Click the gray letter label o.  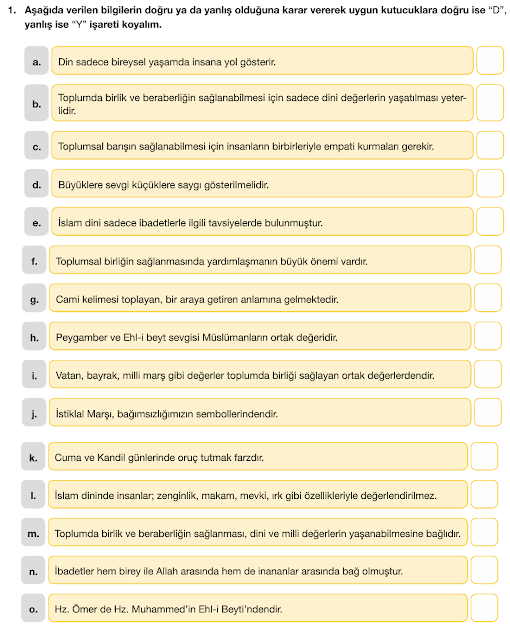click(33, 608)
